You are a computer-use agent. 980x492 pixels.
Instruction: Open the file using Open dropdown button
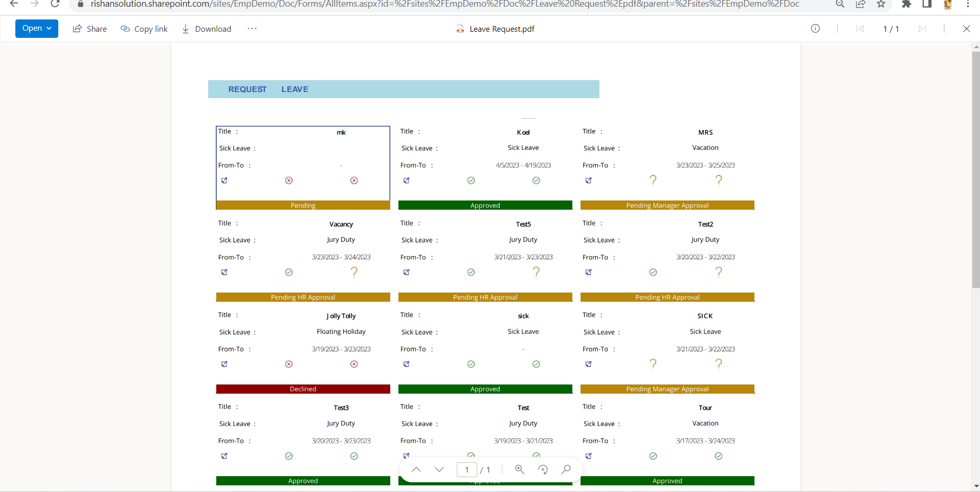(x=36, y=29)
